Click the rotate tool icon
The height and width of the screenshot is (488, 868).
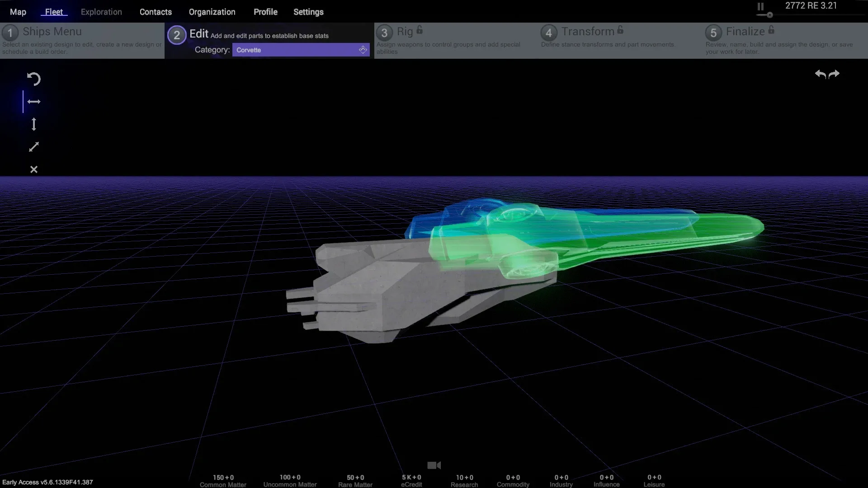(x=33, y=79)
